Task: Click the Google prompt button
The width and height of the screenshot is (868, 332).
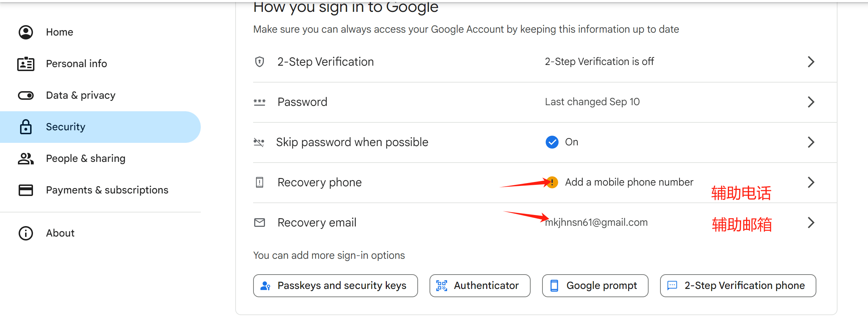Action: 595,286
